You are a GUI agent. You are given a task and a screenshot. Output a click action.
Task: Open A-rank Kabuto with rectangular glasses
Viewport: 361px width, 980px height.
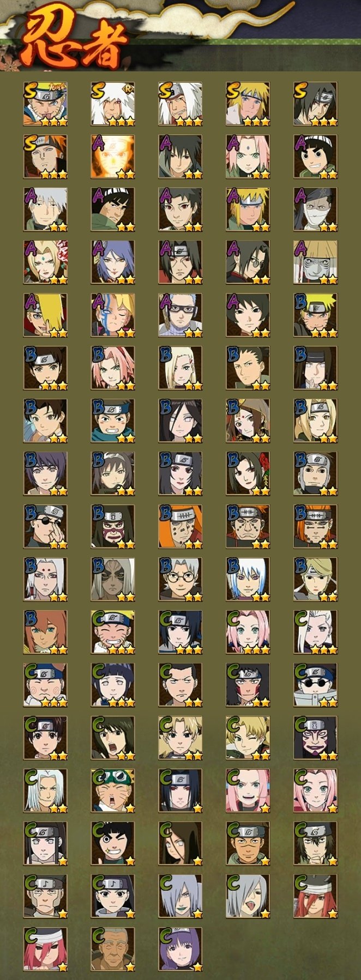point(180,315)
